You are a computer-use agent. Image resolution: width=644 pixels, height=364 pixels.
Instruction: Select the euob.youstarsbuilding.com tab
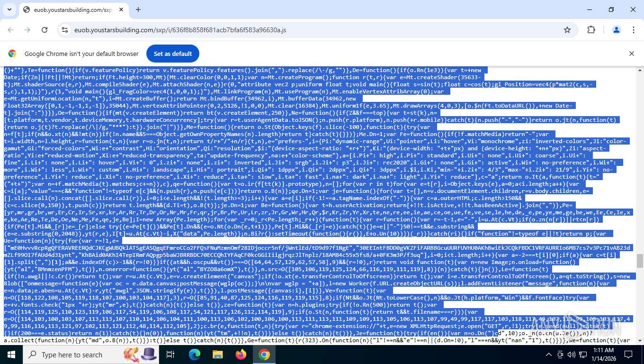coord(73,9)
